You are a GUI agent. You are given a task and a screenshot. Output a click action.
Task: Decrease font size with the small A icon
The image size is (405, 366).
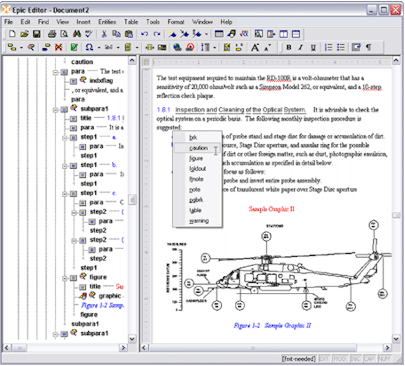click(268, 47)
